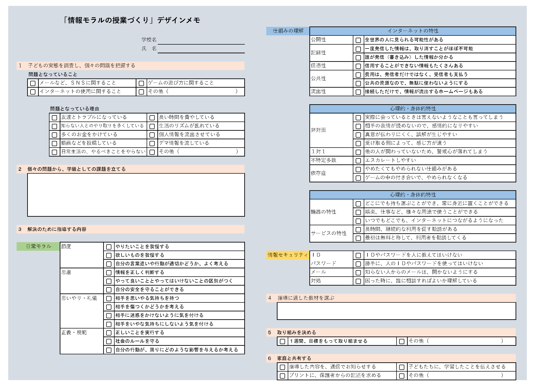Screen dimensions: 555x392
Task: Tick '受け取る側によって、感じ方が違う'
Action: tap(359, 143)
